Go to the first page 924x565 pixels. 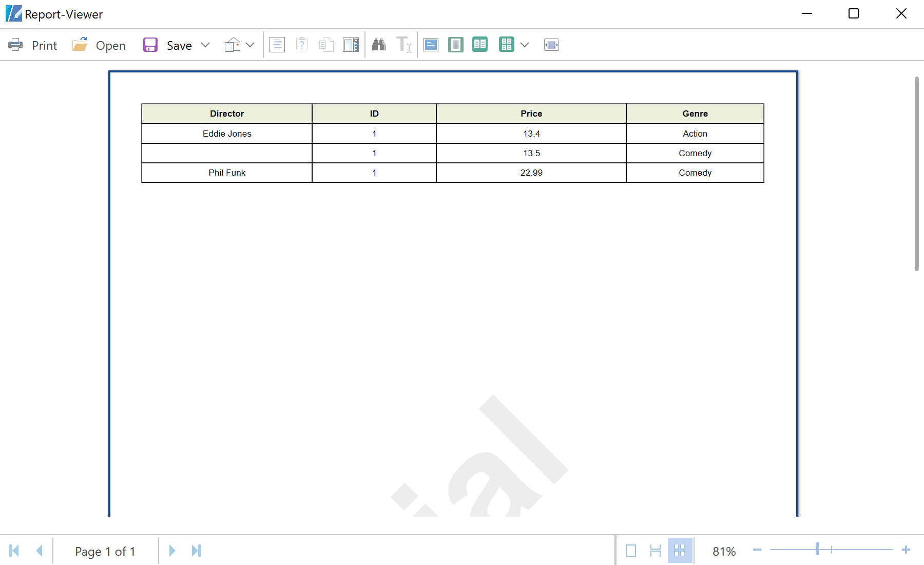tap(14, 551)
